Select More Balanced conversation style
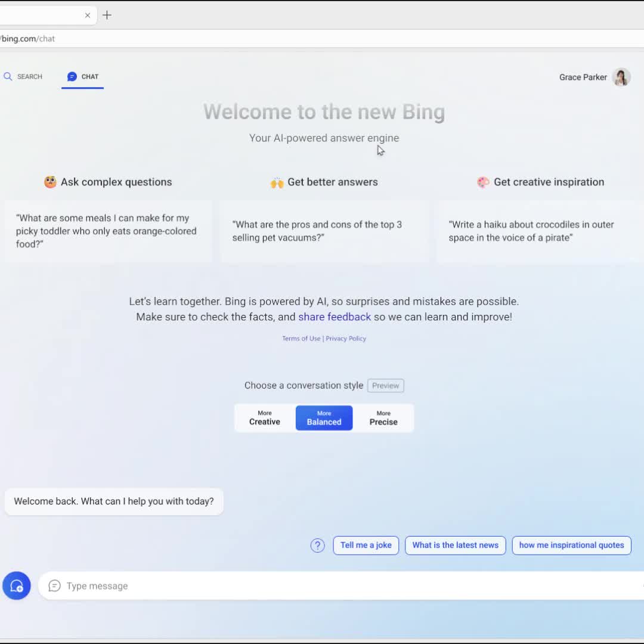 (324, 417)
